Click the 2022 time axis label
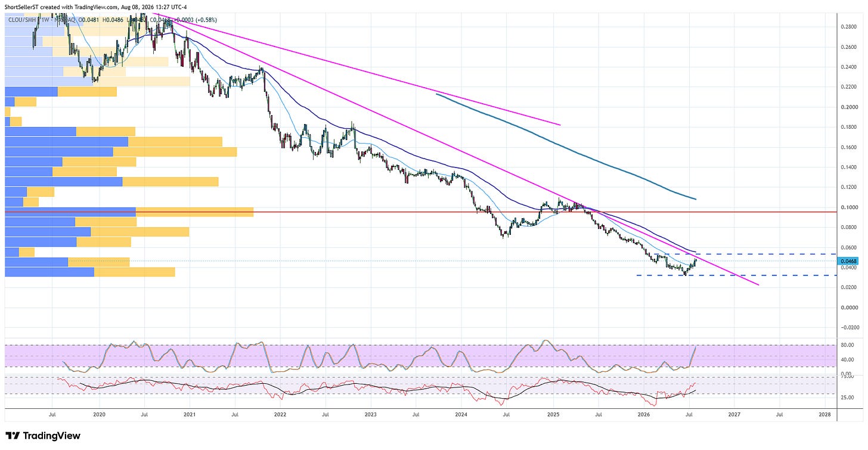The image size is (868, 450). coord(280,414)
